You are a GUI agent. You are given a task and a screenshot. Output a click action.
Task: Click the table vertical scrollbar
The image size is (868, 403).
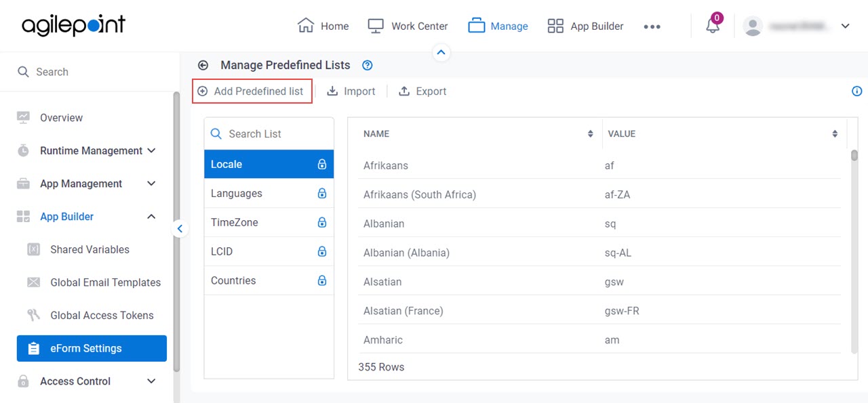pyautogui.click(x=854, y=251)
